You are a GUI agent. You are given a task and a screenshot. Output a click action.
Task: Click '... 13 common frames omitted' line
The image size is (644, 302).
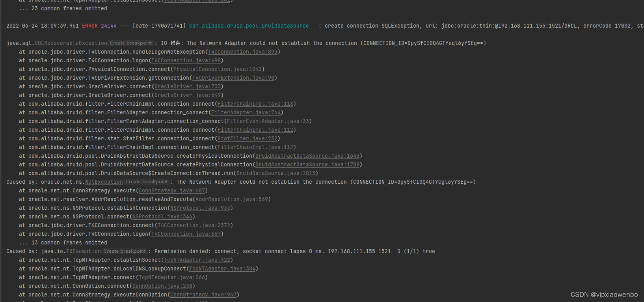(x=63, y=243)
